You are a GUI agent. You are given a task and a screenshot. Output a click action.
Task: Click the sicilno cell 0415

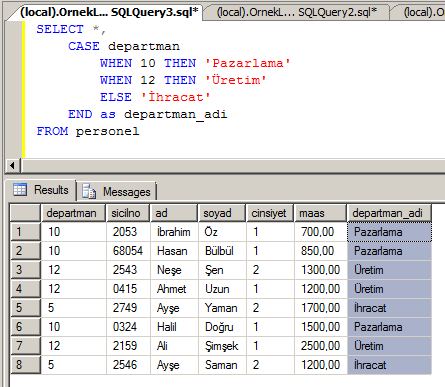[129, 289]
